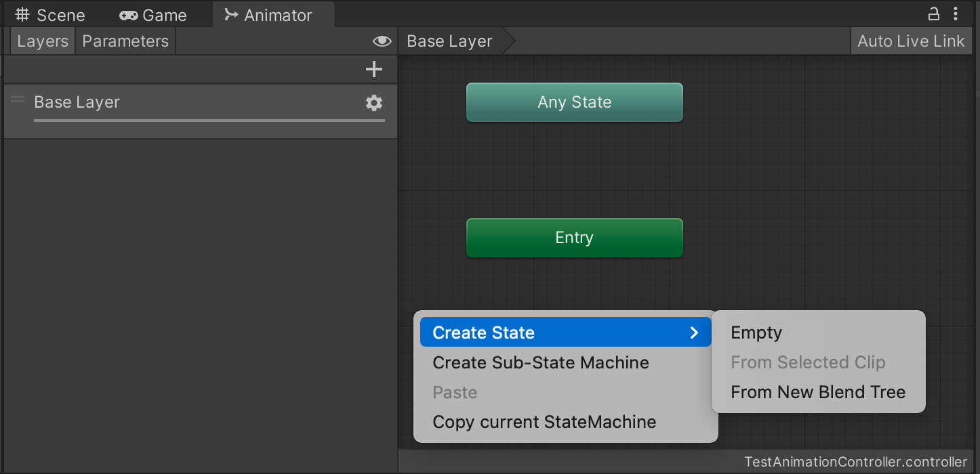Viewport: 980px width, 474px height.
Task: Select the Any State node
Action: (574, 102)
